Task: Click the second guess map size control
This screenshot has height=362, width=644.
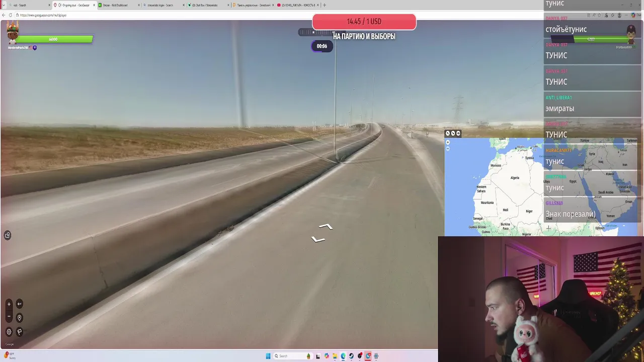Action: click(x=453, y=133)
